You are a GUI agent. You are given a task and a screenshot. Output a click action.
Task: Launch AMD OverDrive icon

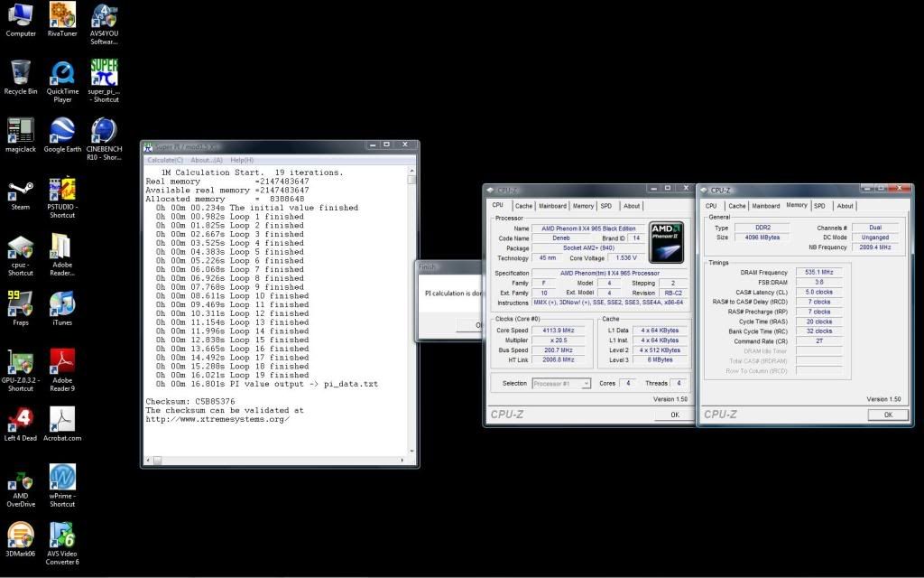point(21,489)
